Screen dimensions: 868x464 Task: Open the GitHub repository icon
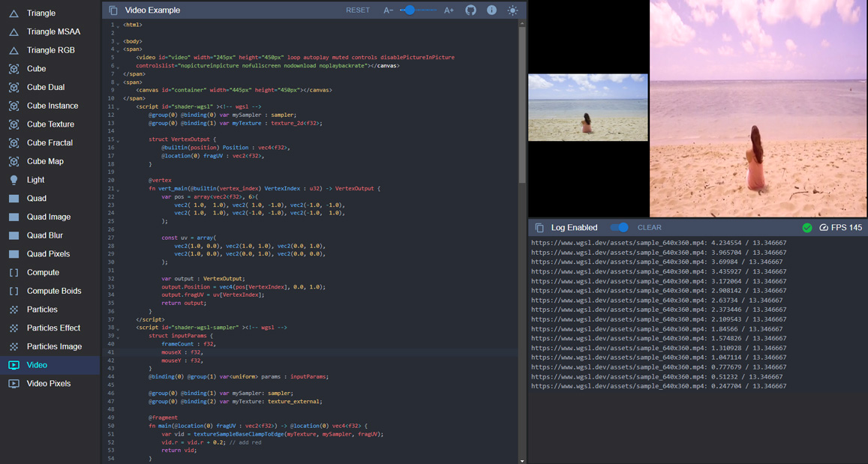470,10
